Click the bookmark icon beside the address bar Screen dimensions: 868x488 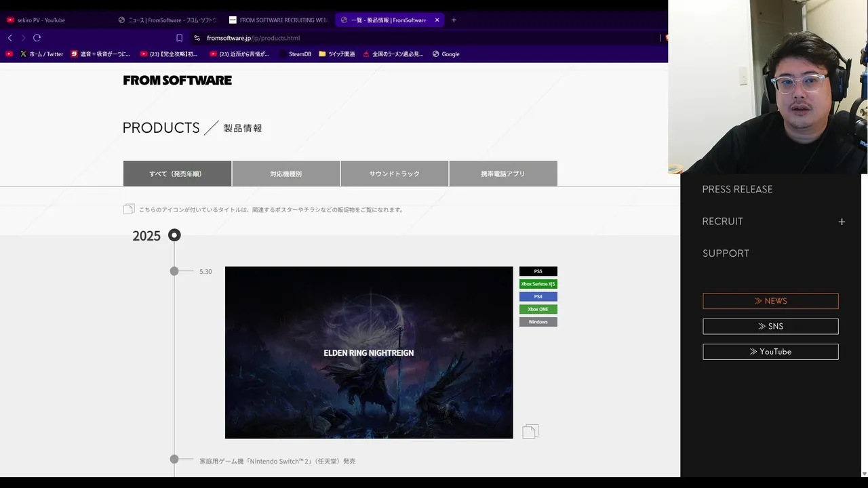pos(179,38)
